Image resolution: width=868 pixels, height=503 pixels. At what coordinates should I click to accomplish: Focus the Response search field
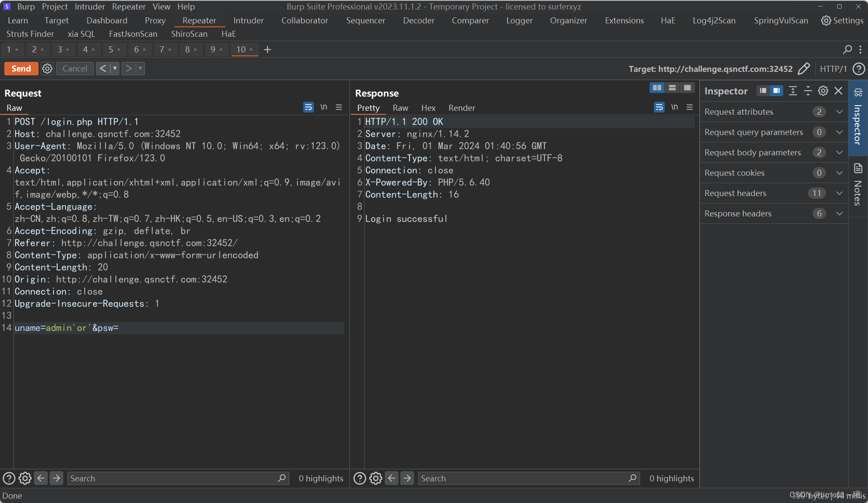[x=528, y=478]
